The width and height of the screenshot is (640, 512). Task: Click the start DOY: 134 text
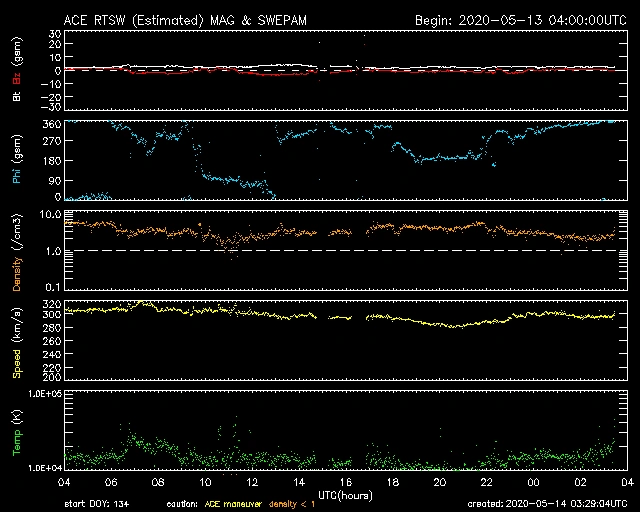[97, 502]
